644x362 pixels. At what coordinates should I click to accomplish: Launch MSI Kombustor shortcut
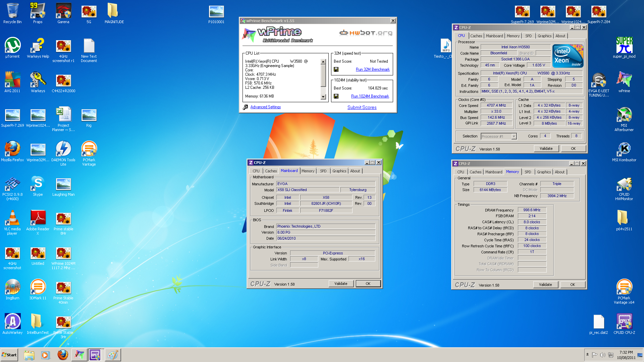coord(624,152)
